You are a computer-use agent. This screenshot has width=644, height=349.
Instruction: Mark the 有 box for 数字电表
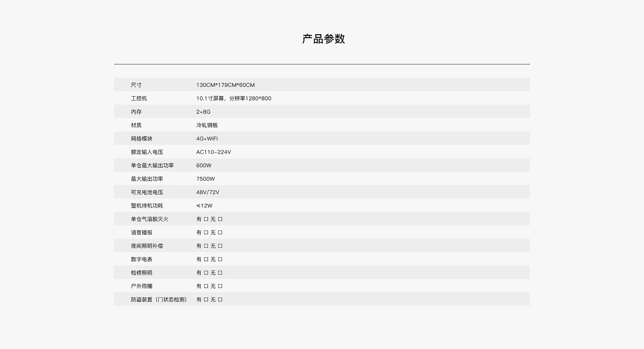point(206,259)
